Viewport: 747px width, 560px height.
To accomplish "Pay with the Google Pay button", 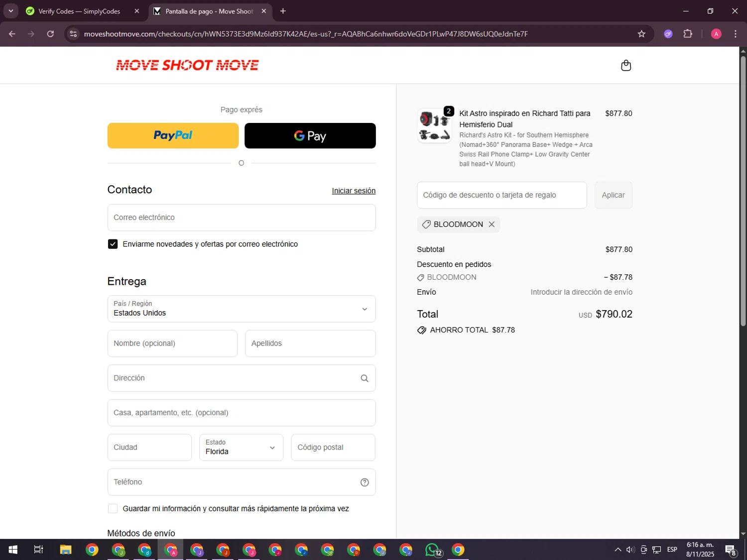I will click(x=310, y=135).
